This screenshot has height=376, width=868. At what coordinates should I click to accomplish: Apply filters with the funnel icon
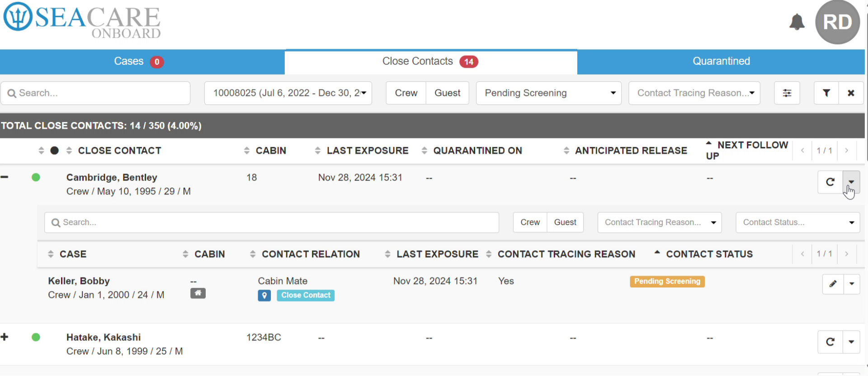coord(826,93)
